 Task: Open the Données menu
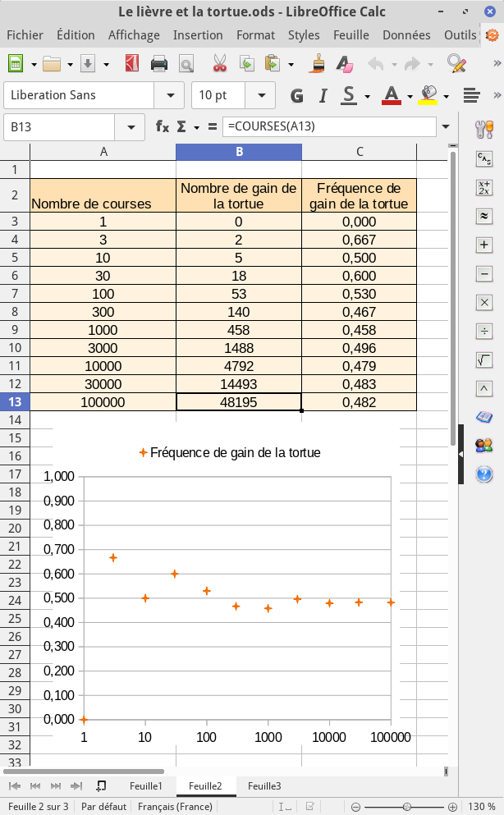(406, 35)
